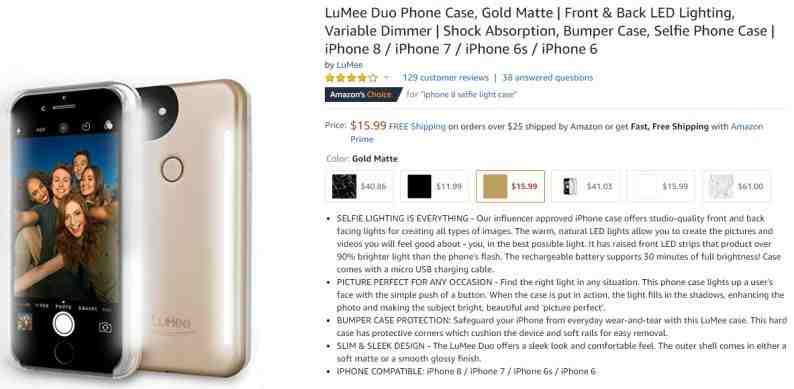Click the FREE Shipping link

[417, 127]
